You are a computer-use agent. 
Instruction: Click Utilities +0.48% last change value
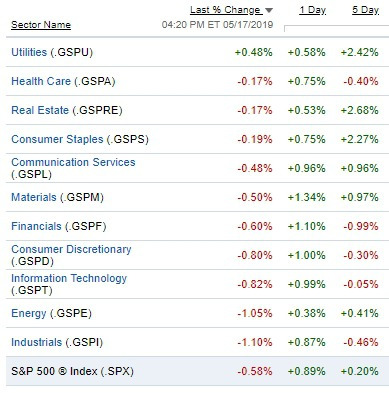click(x=254, y=52)
